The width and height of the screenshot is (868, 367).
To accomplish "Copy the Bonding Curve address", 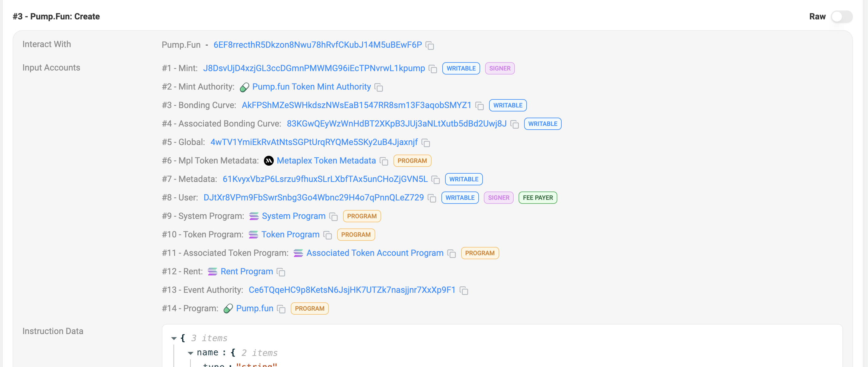I will (479, 106).
